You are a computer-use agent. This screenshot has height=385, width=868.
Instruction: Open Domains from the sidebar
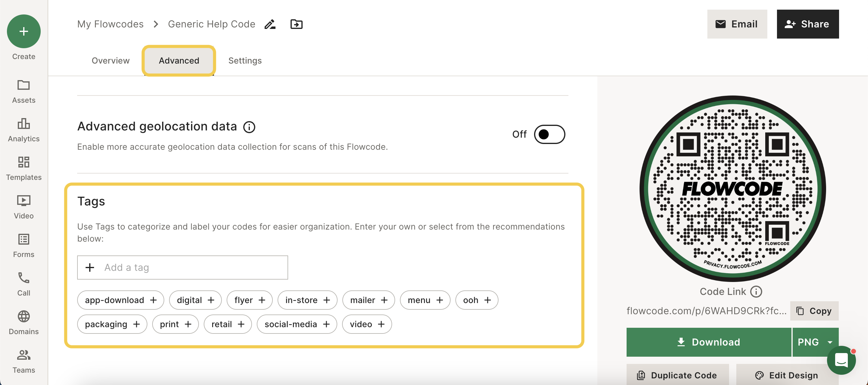[x=24, y=323]
